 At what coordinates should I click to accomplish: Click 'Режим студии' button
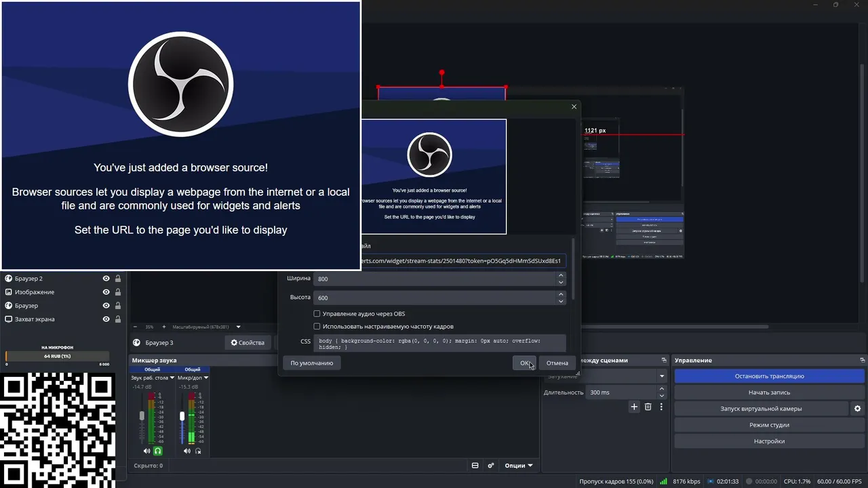click(x=770, y=425)
